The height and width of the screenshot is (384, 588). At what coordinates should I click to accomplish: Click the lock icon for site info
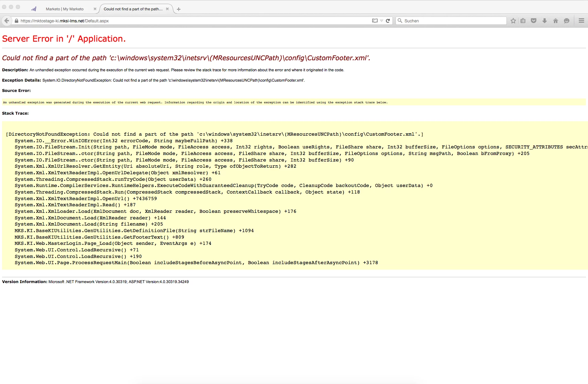pyautogui.click(x=16, y=21)
